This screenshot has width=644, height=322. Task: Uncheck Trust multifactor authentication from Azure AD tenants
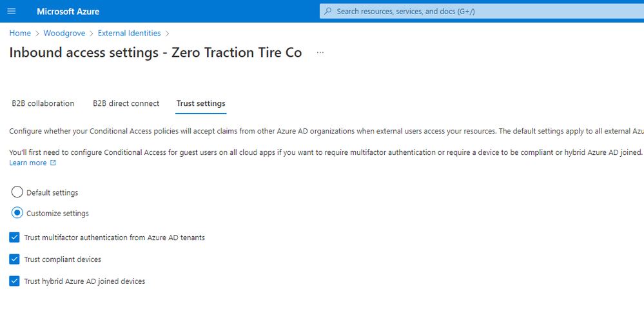coord(14,237)
